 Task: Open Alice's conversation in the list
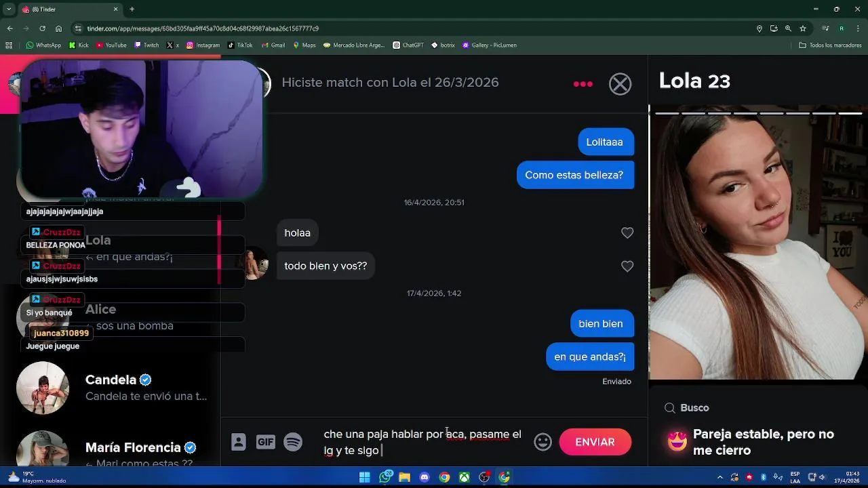[x=111, y=317]
